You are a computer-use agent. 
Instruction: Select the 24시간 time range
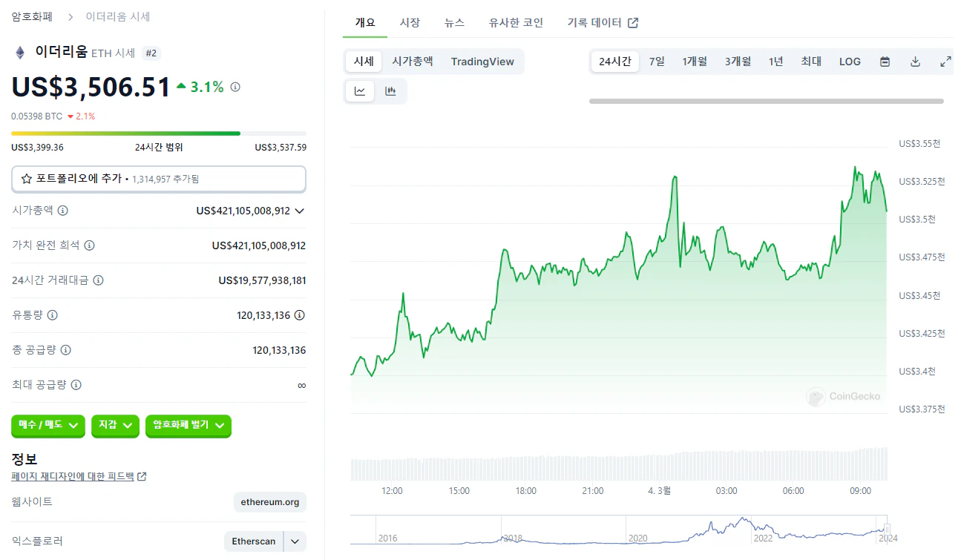[x=615, y=62]
